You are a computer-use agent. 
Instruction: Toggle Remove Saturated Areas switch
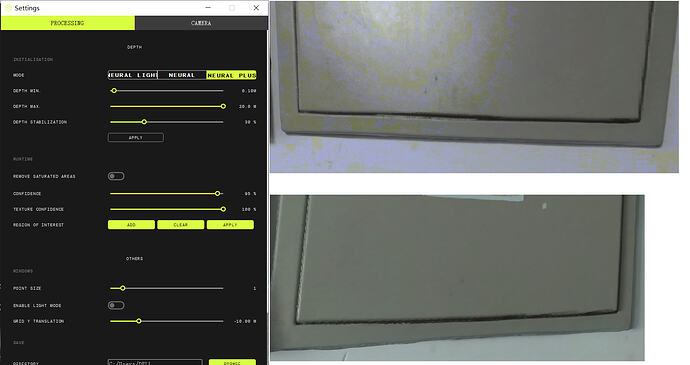[116, 176]
